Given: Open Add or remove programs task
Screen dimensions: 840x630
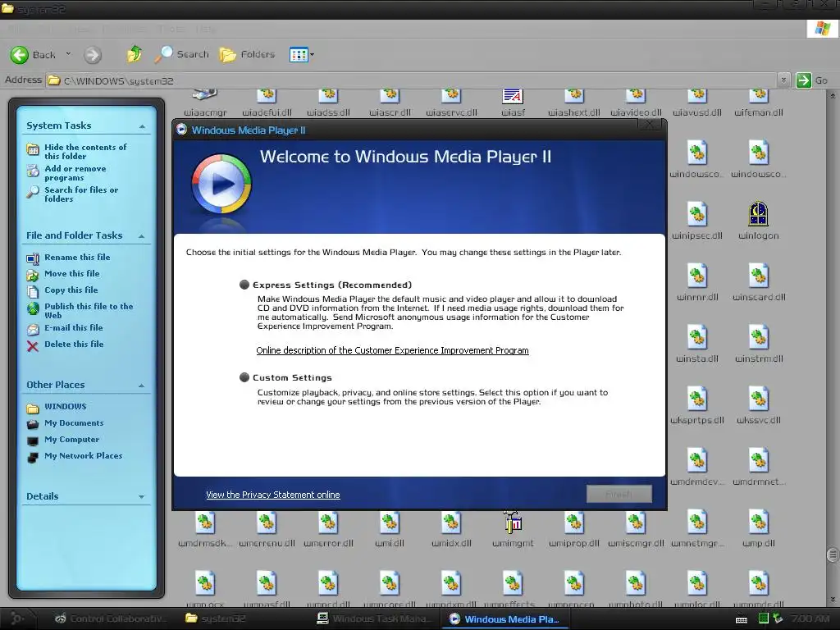Looking at the screenshot, I should pos(75,173).
